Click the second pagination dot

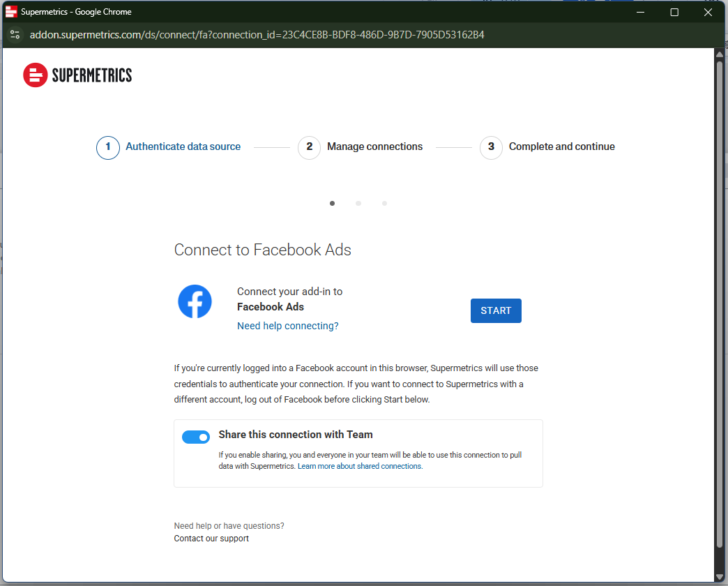[358, 204]
